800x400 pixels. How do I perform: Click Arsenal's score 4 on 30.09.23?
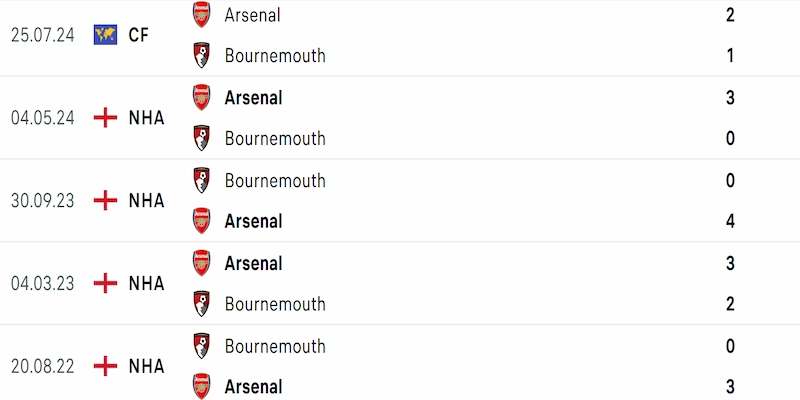click(x=730, y=221)
